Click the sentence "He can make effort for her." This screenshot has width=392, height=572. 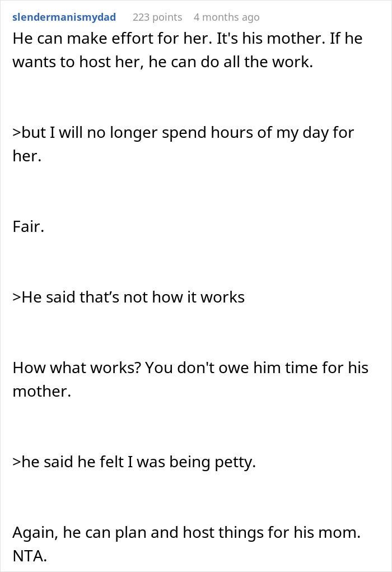coord(84,39)
